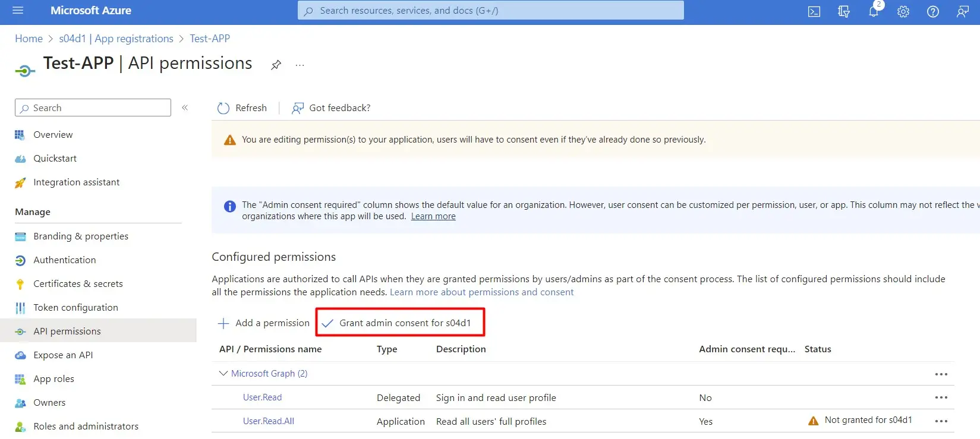Collapse the left navigation menu
This screenshot has width=980, height=439.
pos(185,108)
